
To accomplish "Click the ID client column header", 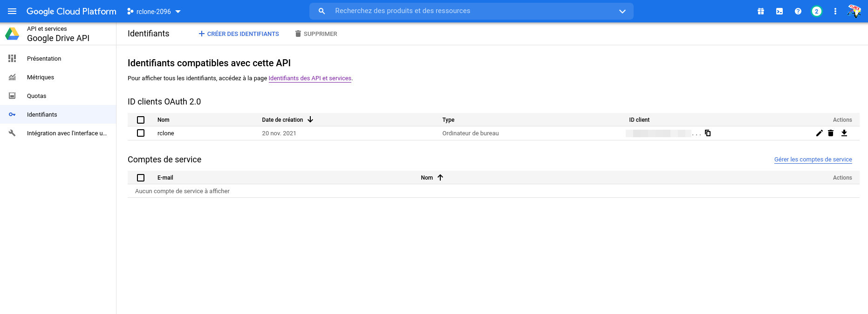I will point(639,120).
